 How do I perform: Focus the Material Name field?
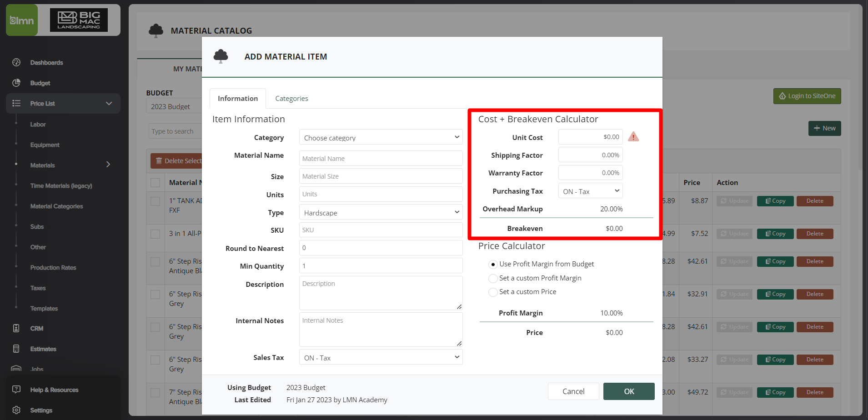point(381,158)
